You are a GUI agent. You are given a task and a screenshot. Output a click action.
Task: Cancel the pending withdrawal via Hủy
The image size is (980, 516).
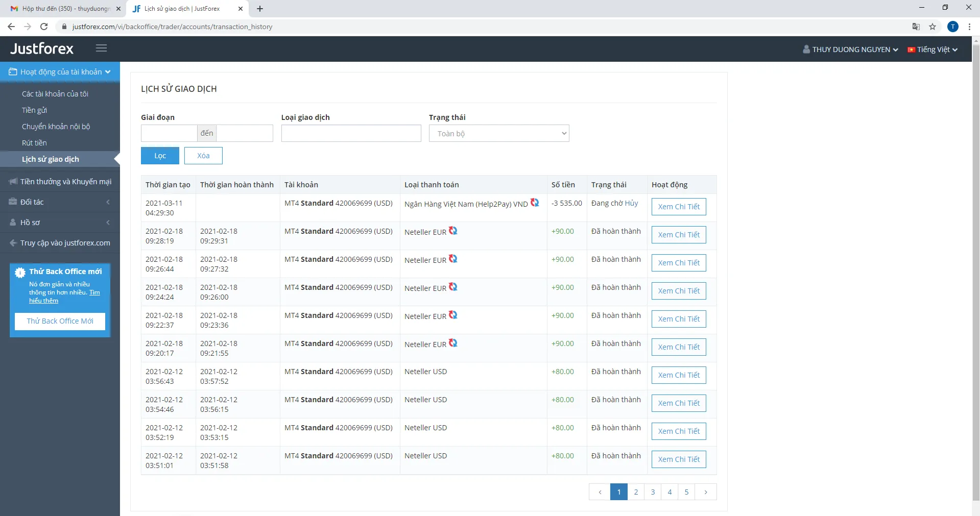tap(631, 203)
